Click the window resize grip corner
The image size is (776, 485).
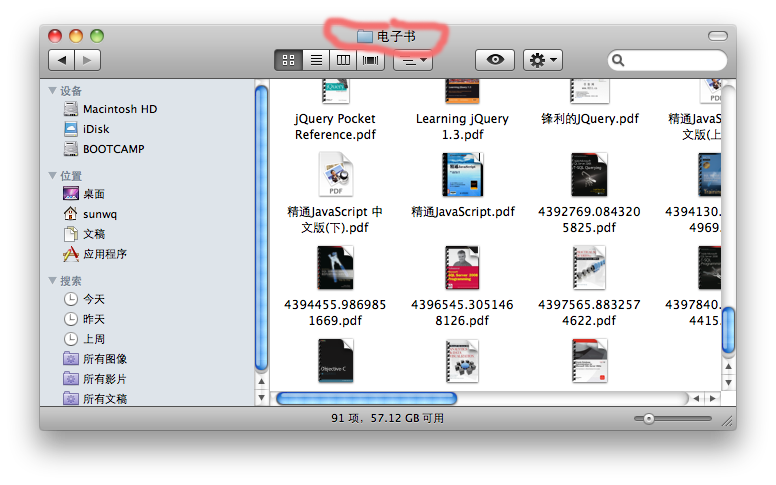(727, 420)
